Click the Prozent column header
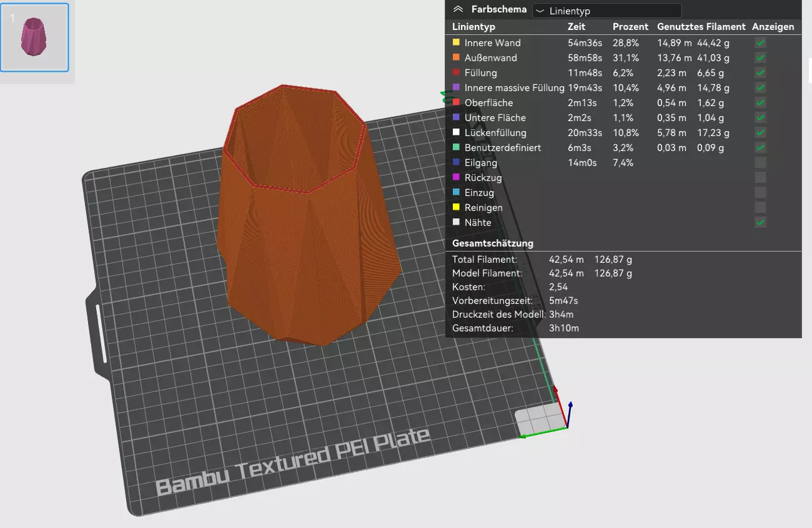The height and width of the screenshot is (528, 812). (x=630, y=27)
